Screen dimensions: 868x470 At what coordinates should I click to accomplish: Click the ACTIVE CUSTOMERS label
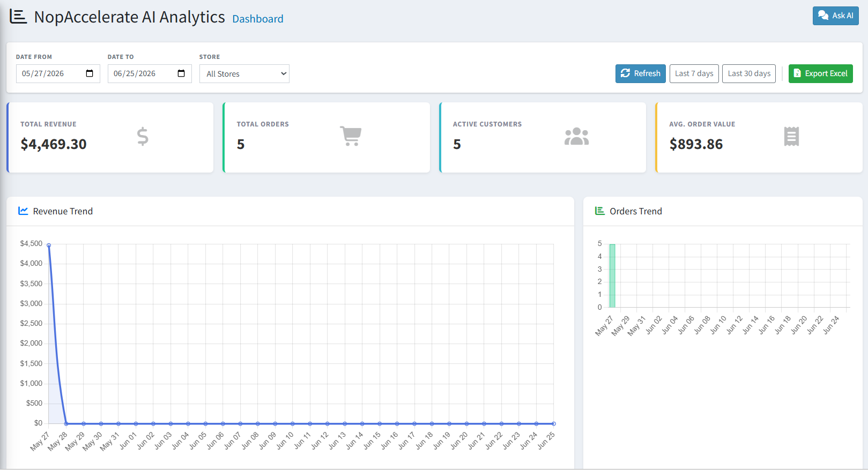pos(487,124)
